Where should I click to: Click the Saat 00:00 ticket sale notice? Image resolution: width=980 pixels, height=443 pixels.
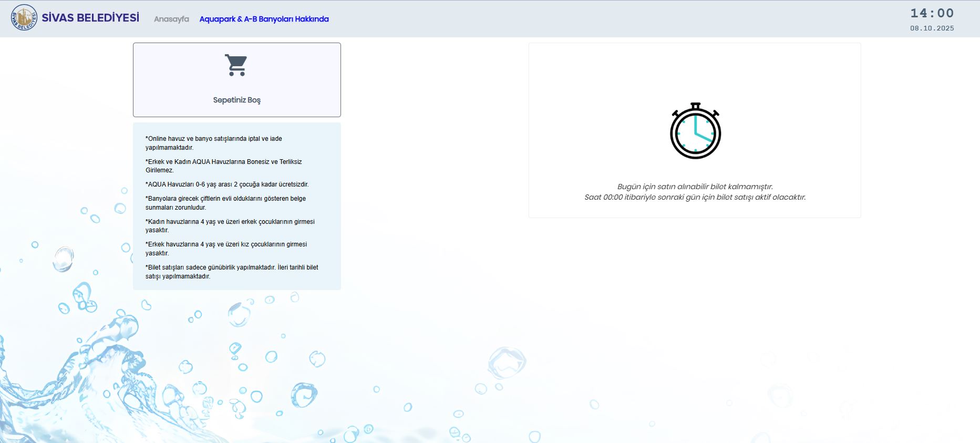click(695, 197)
